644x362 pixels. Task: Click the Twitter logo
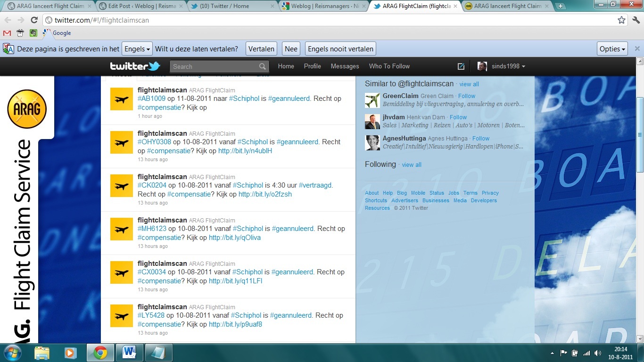coord(135,66)
